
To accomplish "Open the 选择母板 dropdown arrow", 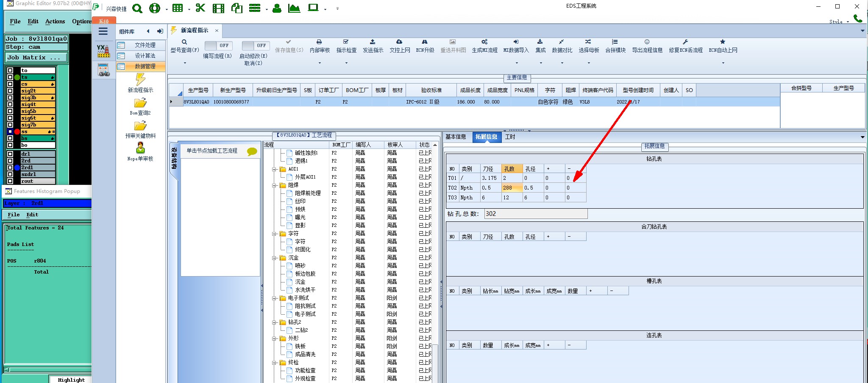I will [x=589, y=63].
